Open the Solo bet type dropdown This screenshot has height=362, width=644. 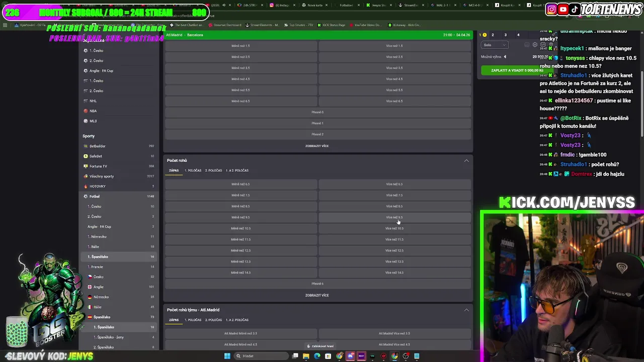point(495,45)
